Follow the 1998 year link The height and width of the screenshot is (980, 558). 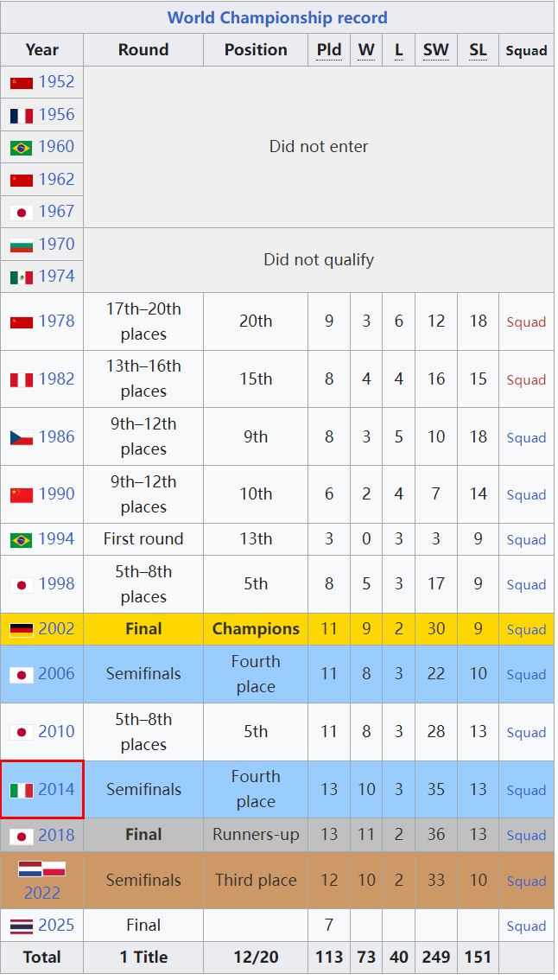[56, 584]
